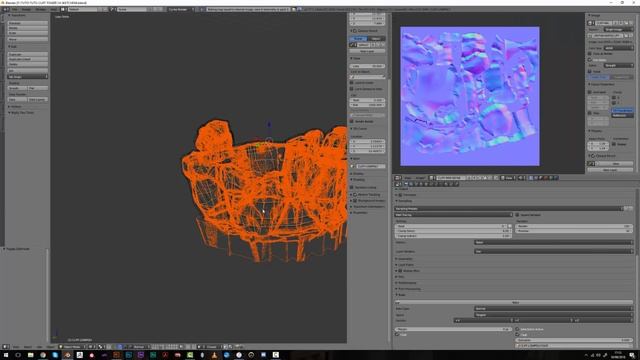The image size is (640, 360).
Task: Open the Sampling Presets dropdown
Action: [509, 209]
